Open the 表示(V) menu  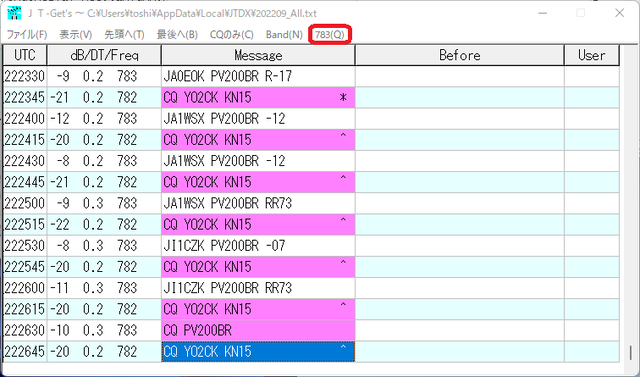click(x=76, y=35)
